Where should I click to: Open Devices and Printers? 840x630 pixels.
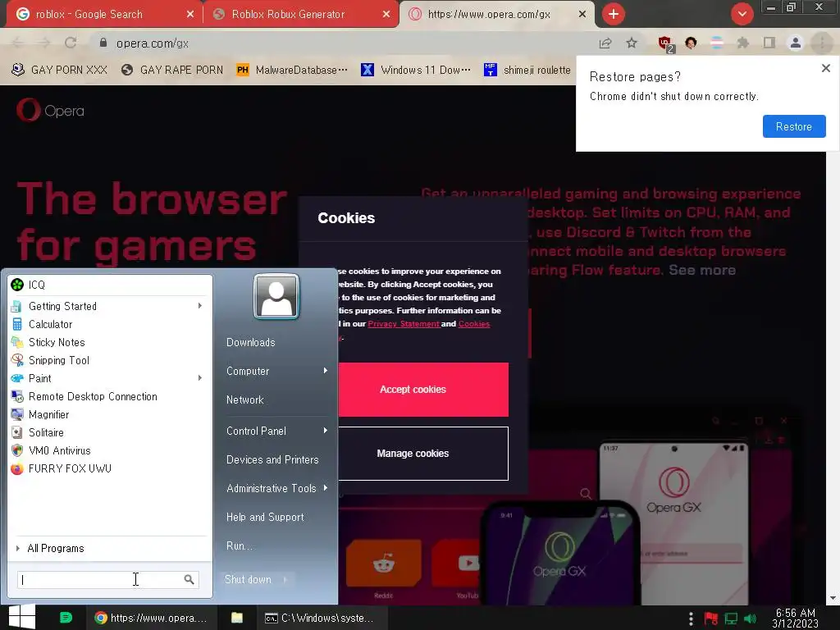point(272,459)
